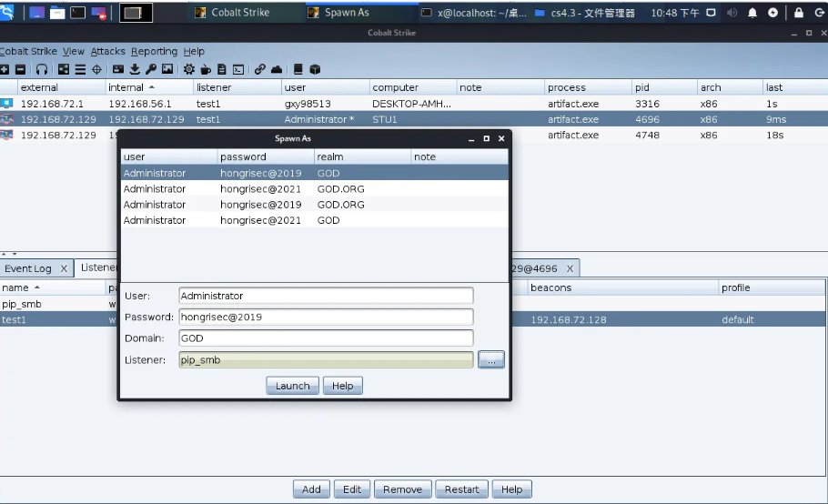828x504 pixels.
Task: Select credential hongrisec@2019 with realm GOD.ORG
Action: pyautogui.click(x=315, y=205)
